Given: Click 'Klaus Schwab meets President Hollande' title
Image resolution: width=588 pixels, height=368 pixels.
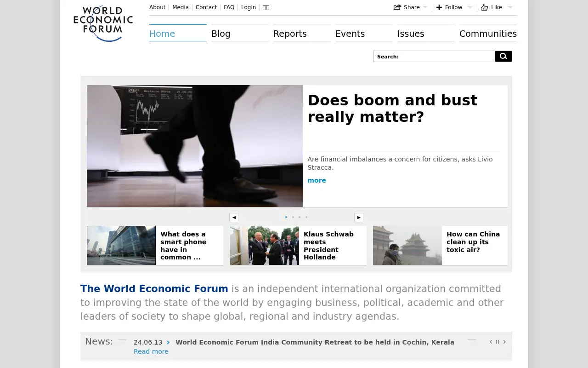Looking at the screenshot, I should pyautogui.click(x=329, y=246).
